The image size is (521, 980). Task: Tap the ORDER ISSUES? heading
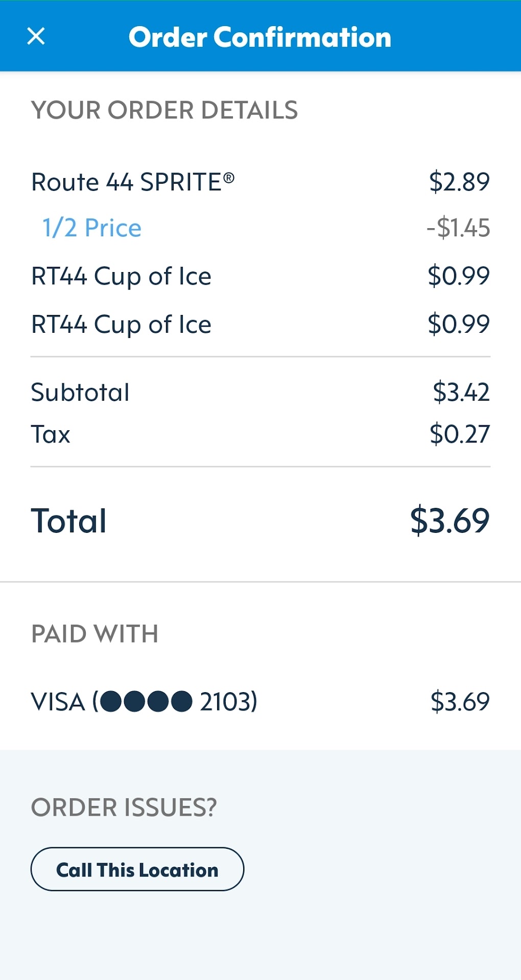[x=124, y=807]
